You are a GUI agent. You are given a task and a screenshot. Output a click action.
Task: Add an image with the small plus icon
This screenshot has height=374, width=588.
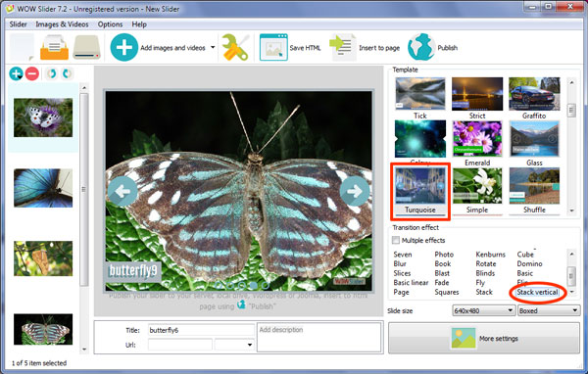[x=16, y=73]
